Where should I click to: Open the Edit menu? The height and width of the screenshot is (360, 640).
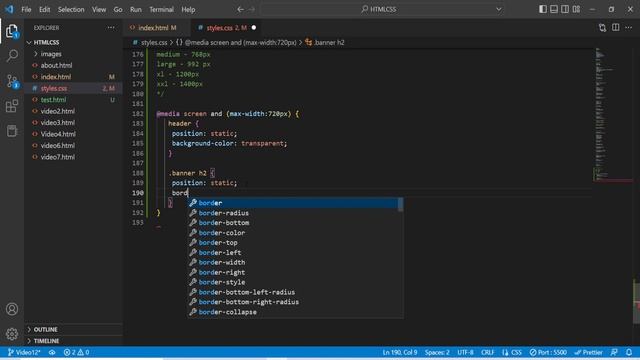coord(44,9)
